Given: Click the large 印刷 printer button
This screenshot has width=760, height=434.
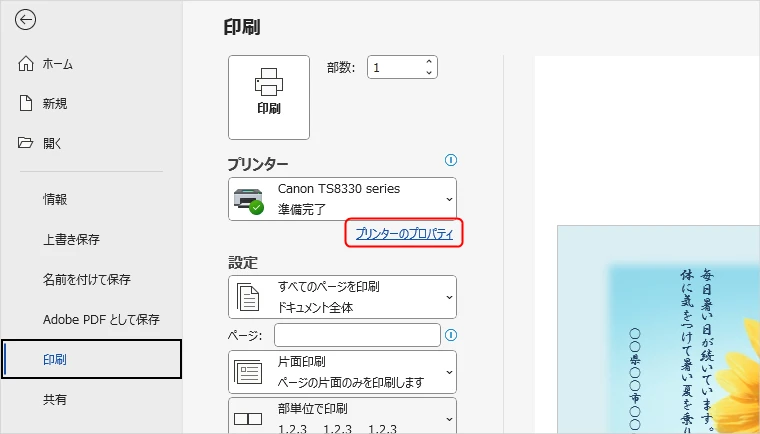Looking at the screenshot, I should pos(269,97).
